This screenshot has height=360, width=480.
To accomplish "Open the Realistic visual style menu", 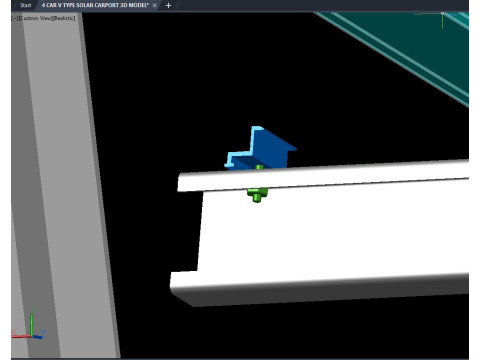I will pyautogui.click(x=64, y=18).
